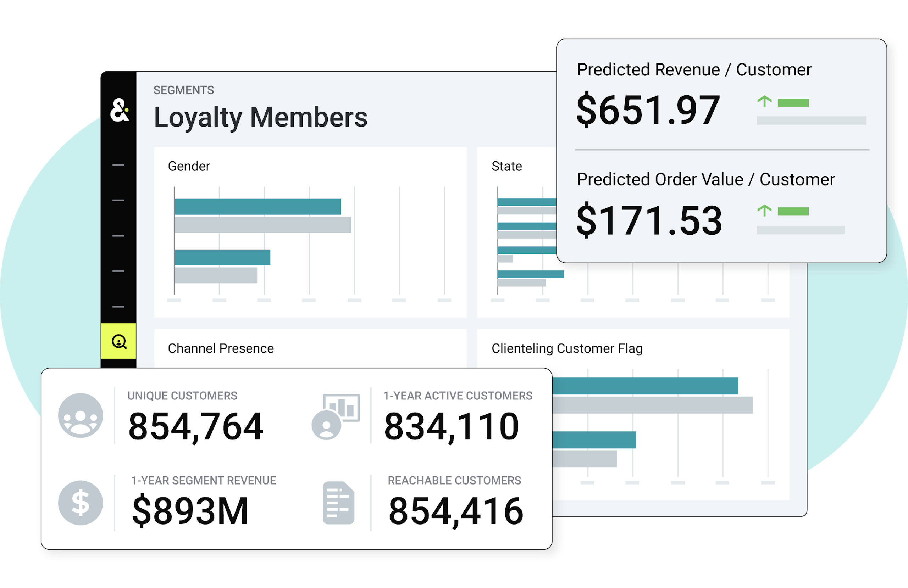Click the Channel Presence card title
This screenshot has width=908, height=588.
221,348
